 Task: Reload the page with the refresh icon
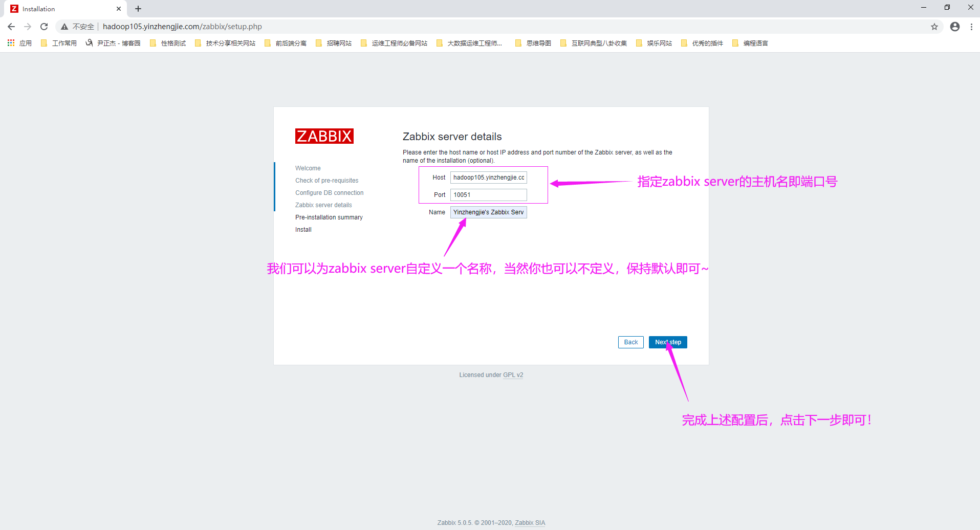coord(44,27)
